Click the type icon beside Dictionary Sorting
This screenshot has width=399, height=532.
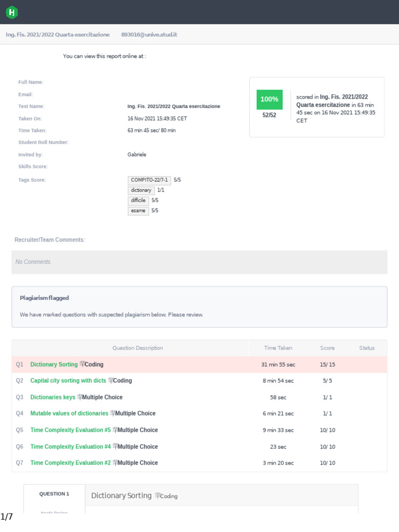pyautogui.click(x=82, y=364)
